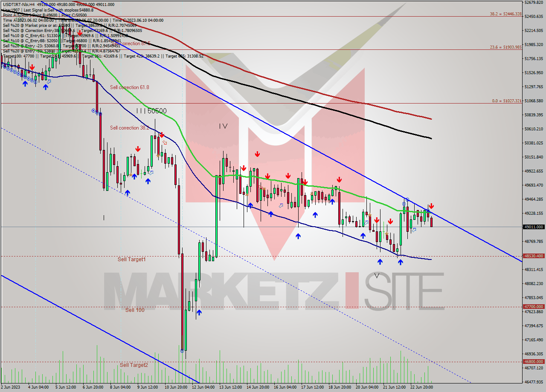Click the '21 Jun 12:00' date label
The image size is (546, 392).
coord(395,387)
